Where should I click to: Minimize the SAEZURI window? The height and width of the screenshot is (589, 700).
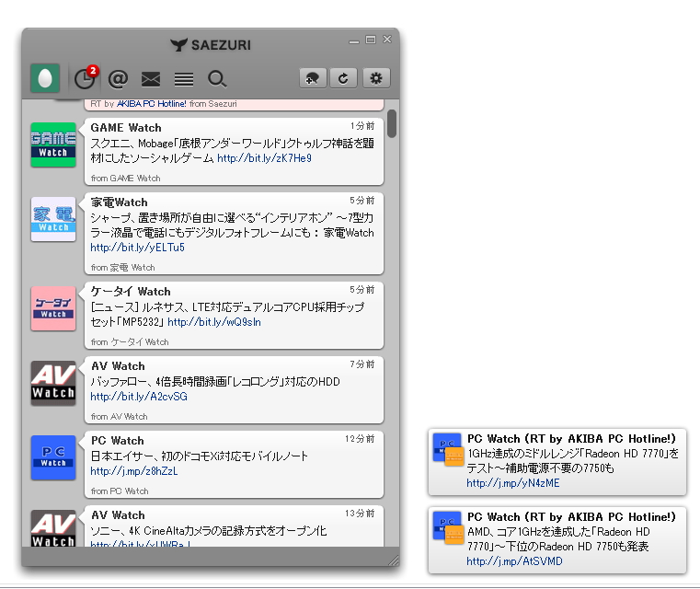[x=354, y=40]
